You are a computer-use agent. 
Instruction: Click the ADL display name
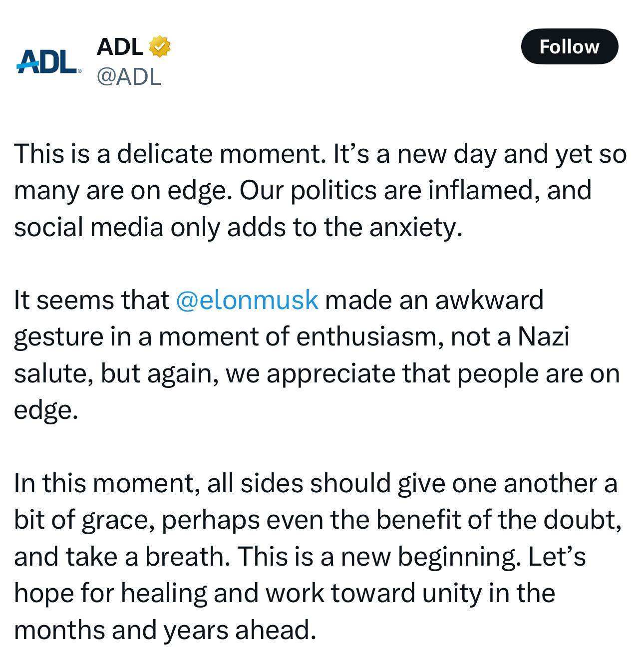coord(120,47)
